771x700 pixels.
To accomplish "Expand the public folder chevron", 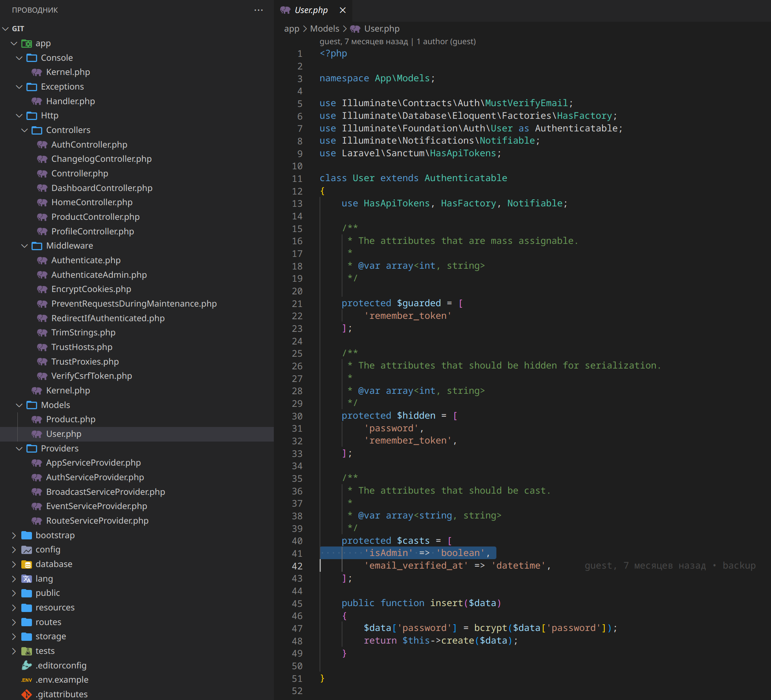I will click(x=14, y=593).
